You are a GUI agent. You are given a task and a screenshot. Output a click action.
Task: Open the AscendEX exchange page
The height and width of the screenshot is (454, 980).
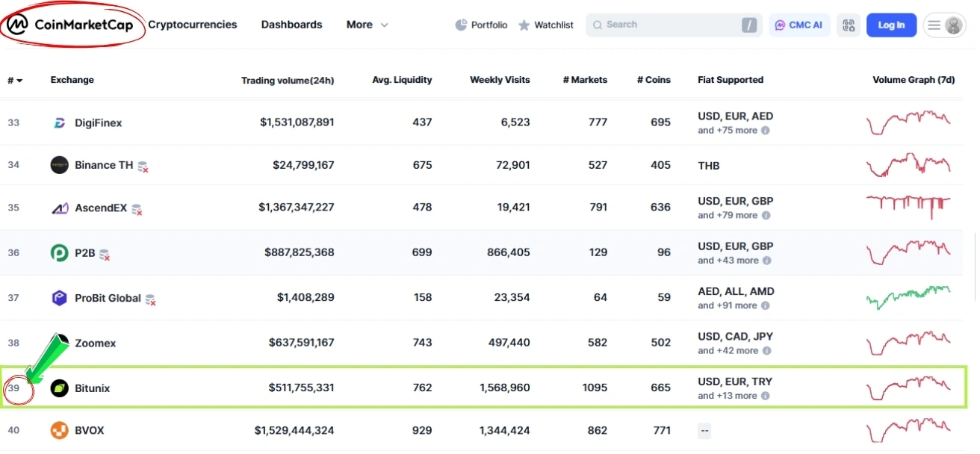click(x=101, y=208)
